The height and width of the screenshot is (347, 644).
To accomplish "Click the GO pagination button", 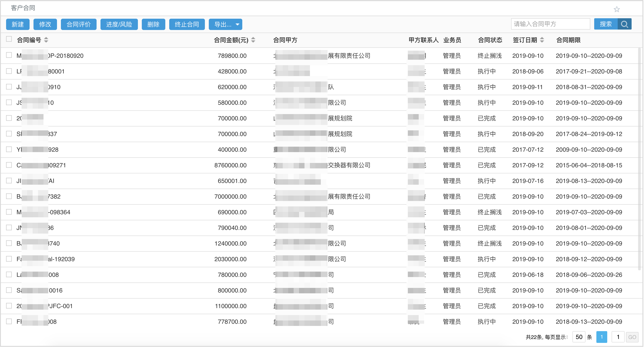I will pos(632,337).
